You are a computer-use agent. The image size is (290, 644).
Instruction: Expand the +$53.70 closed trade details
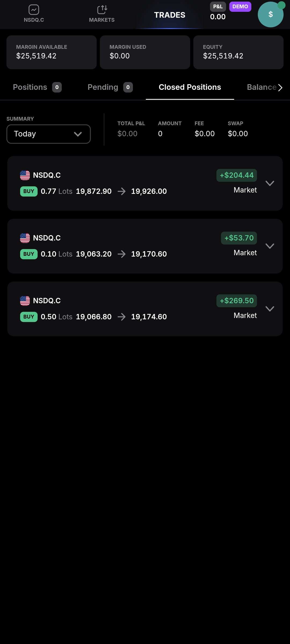pos(270,246)
